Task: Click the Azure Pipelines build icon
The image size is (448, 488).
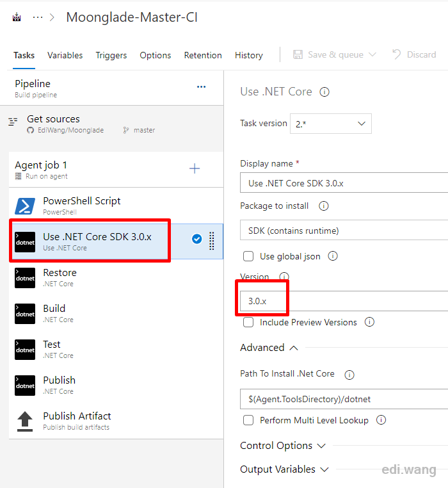Action: (x=17, y=17)
